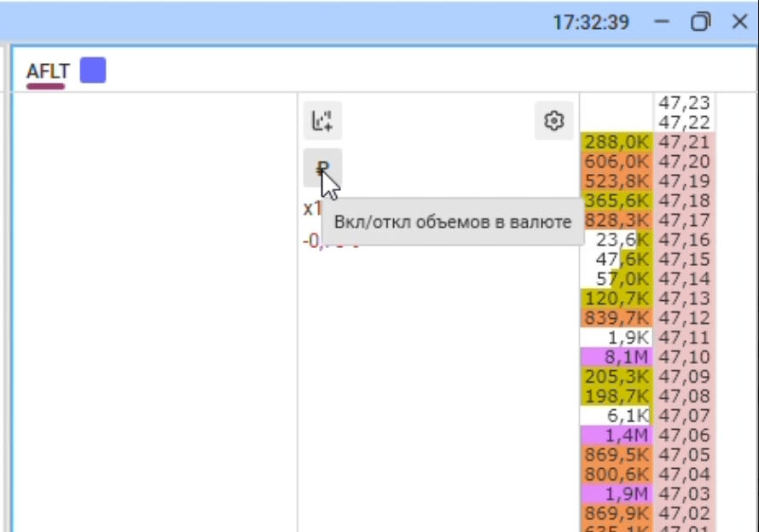This screenshot has width=759, height=532.
Task: Toggle ruble currency volumes button
Action: pyautogui.click(x=322, y=167)
